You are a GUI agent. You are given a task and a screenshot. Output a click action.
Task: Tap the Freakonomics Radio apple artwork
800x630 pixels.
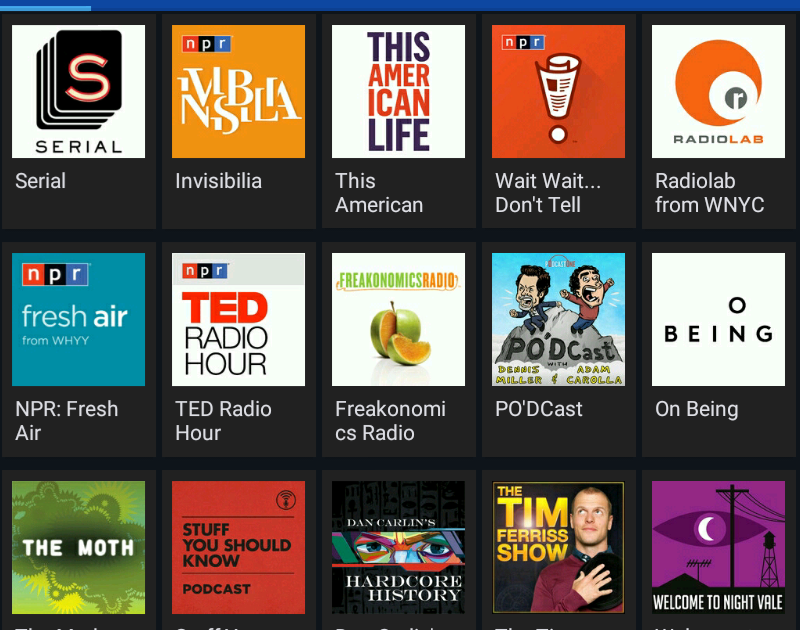398,319
